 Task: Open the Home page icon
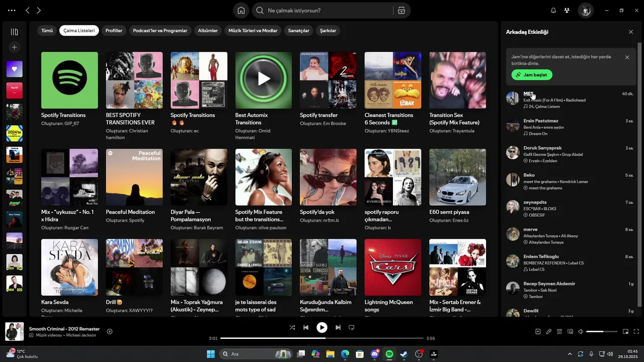[241, 11]
